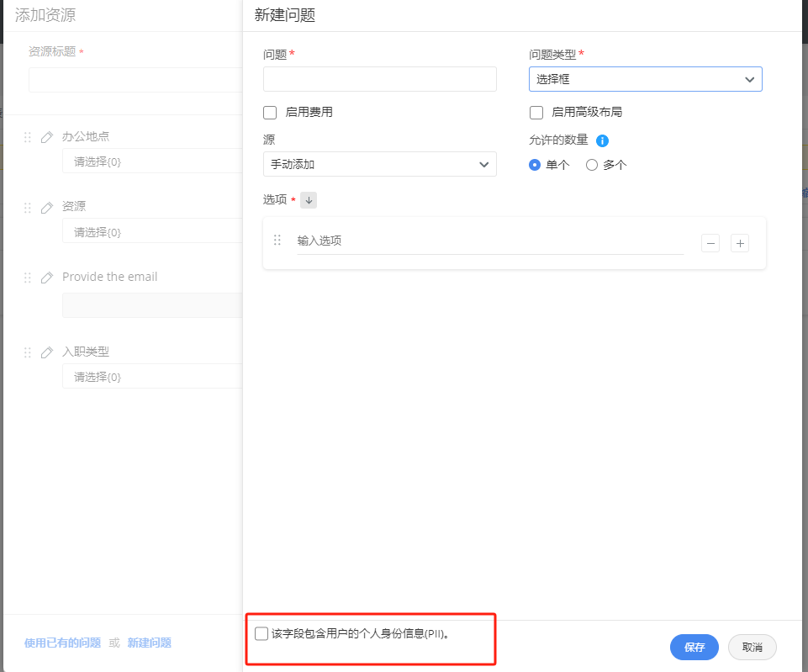Viewport: 808px width, 672px height.
Task: Choose the 单个 radio option
Action: pos(535,165)
